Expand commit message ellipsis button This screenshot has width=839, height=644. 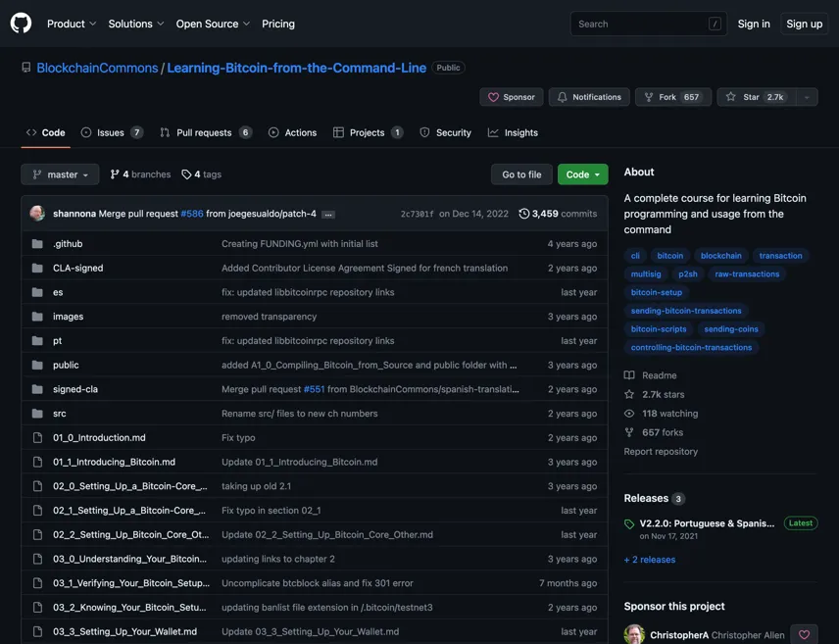tap(328, 214)
